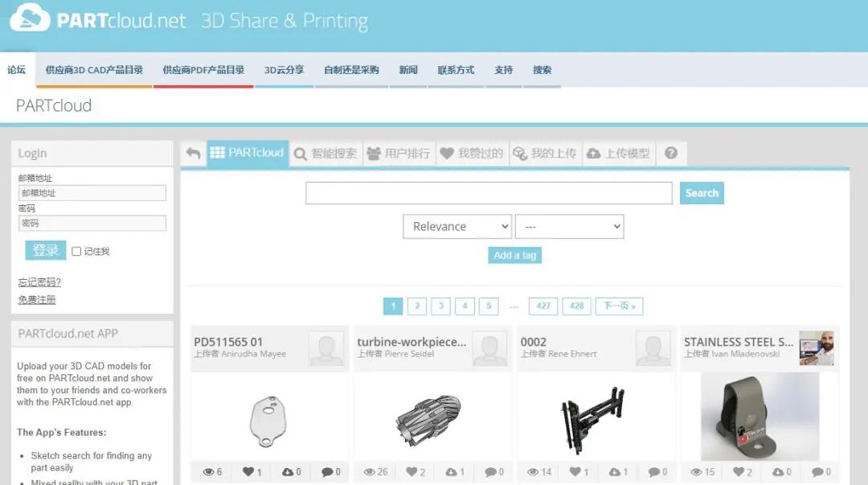The width and height of the screenshot is (868, 485).
Task: Open the 论坛 forum menu item
Action: (x=17, y=70)
